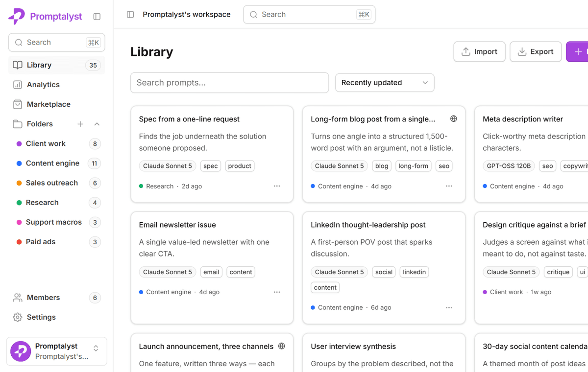Open Spec from a one-line request prompt

(189, 119)
